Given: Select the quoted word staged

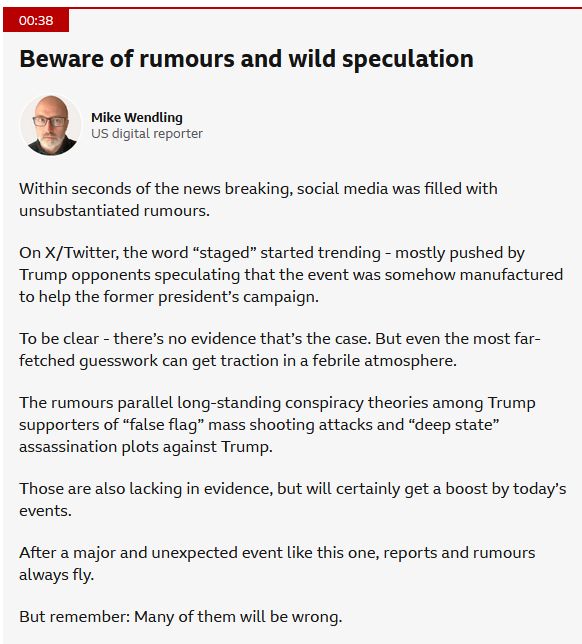Looking at the screenshot, I should 227,253.
